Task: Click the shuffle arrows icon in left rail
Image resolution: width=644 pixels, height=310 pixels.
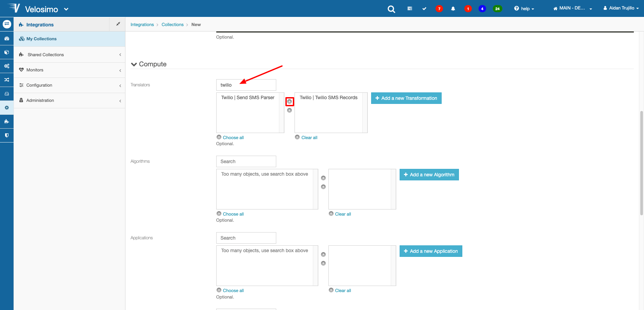Action: pos(7,80)
